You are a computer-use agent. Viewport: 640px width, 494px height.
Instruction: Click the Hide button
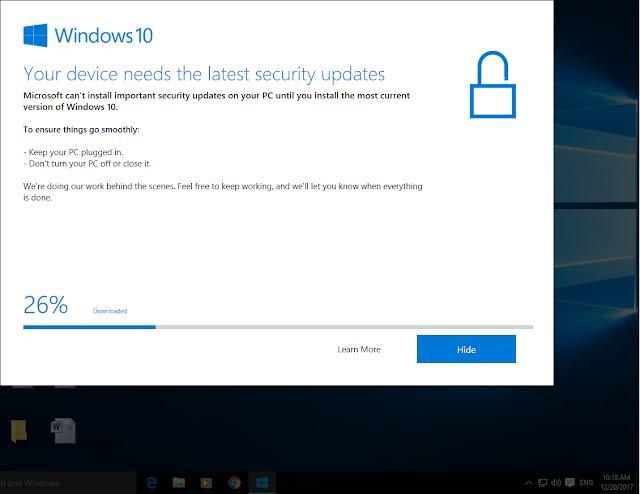(466, 349)
